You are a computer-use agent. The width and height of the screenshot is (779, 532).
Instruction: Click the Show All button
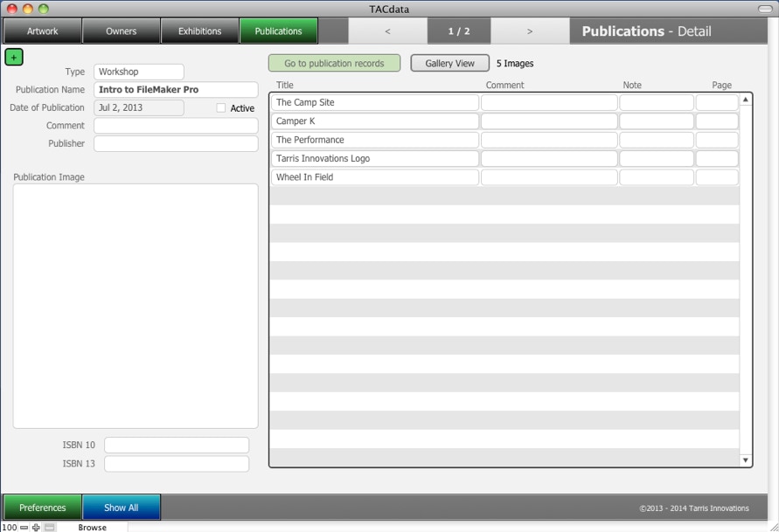(x=122, y=508)
